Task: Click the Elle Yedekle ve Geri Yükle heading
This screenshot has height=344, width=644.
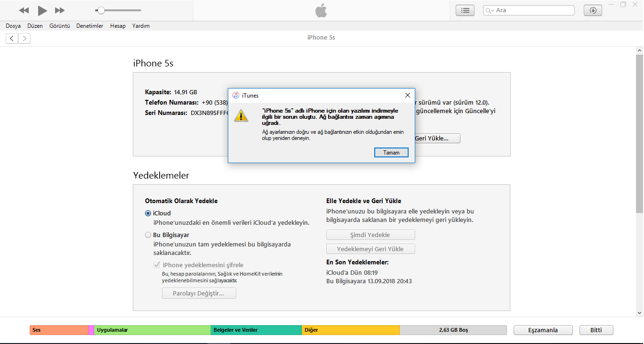Action: pos(363,201)
